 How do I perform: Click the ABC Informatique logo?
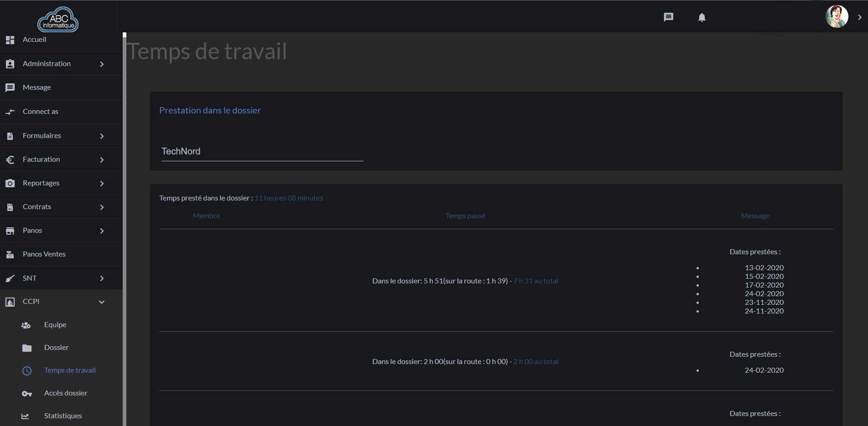(x=58, y=20)
